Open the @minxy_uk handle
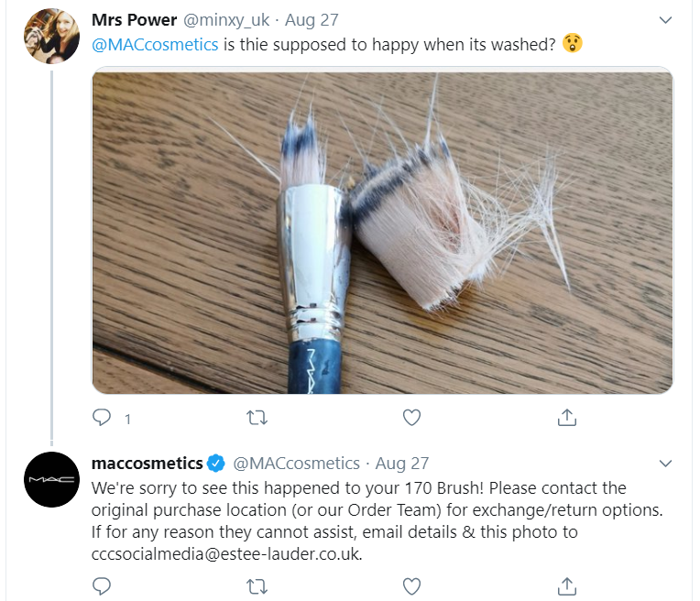This screenshot has height=601, width=700. pyautogui.click(x=226, y=20)
